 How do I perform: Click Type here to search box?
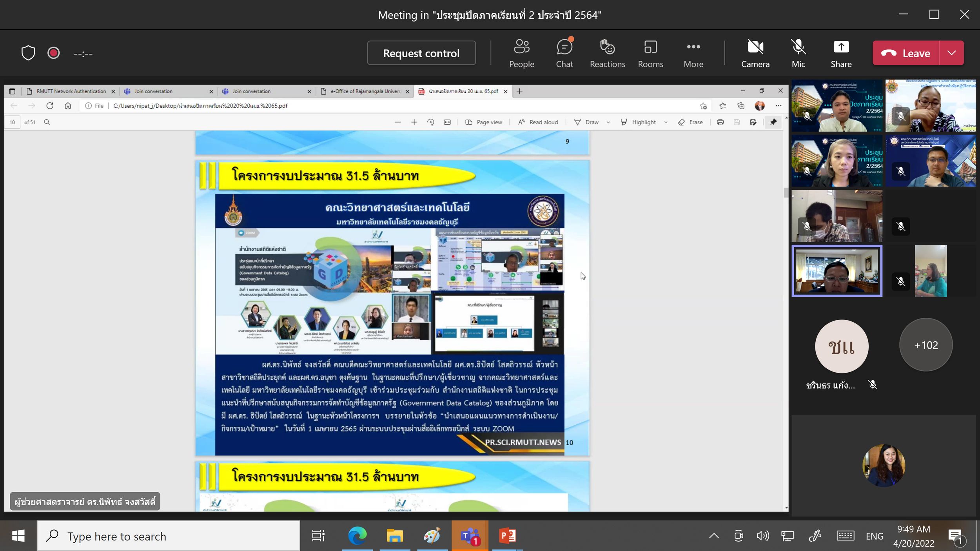[x=169, y=536]
